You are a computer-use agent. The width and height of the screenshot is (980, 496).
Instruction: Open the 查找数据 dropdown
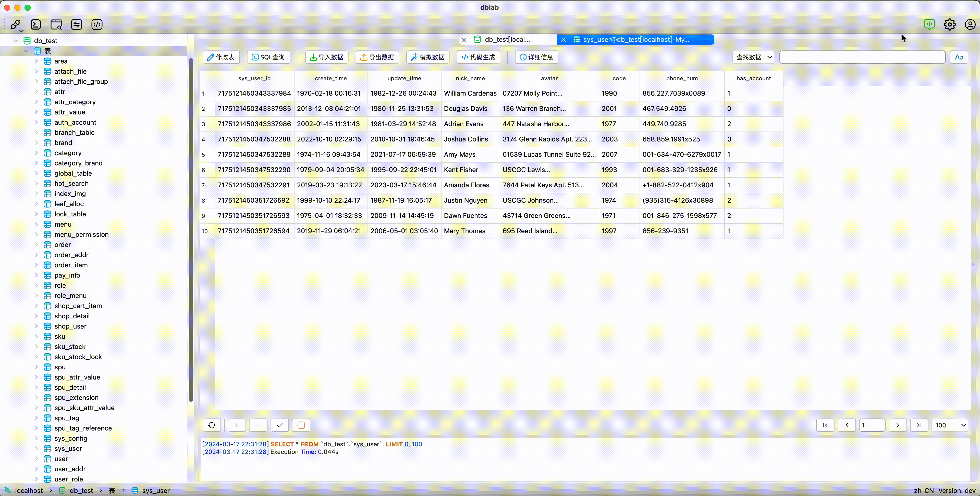(754, 57)
